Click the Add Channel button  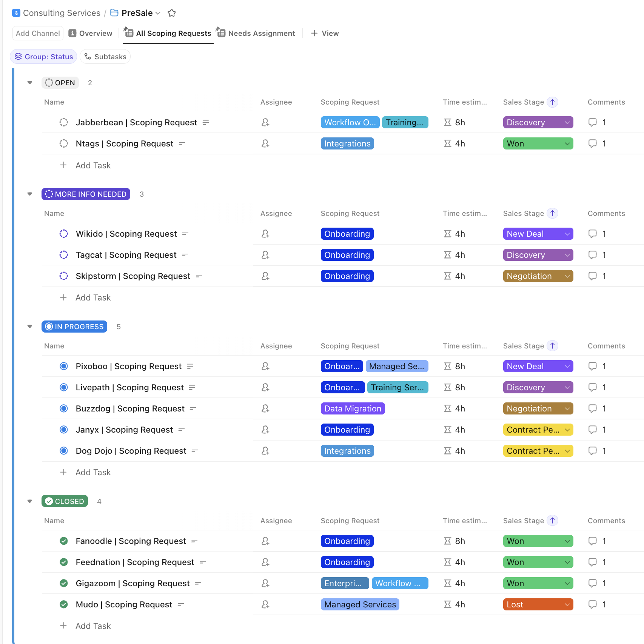(38, 33)
